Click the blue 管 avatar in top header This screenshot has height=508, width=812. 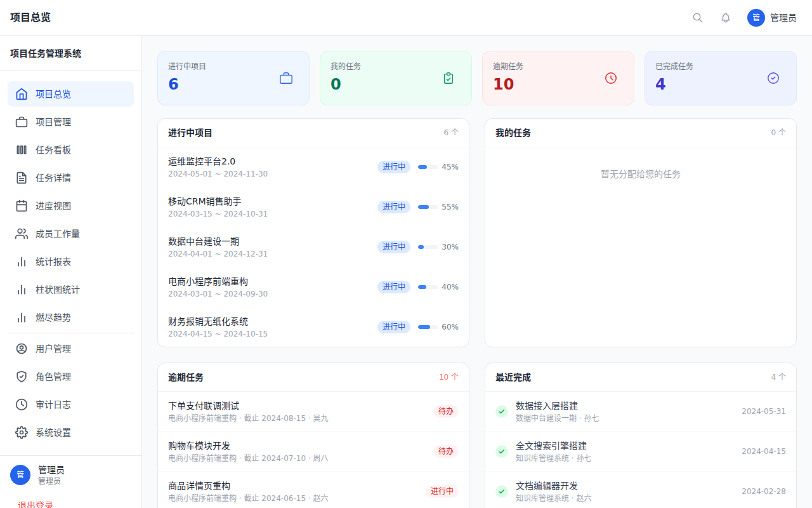coord(756,18)
